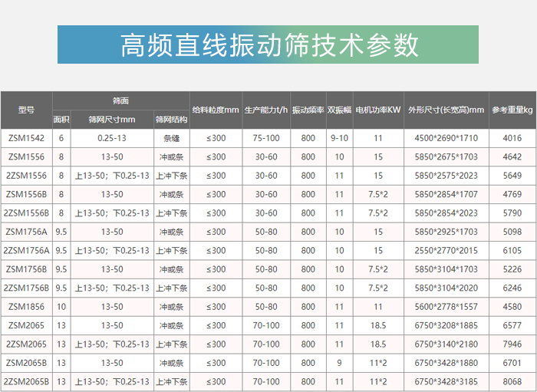
Task: Click the ZSM1856 model cell
Action: click(x=26, y=306)
